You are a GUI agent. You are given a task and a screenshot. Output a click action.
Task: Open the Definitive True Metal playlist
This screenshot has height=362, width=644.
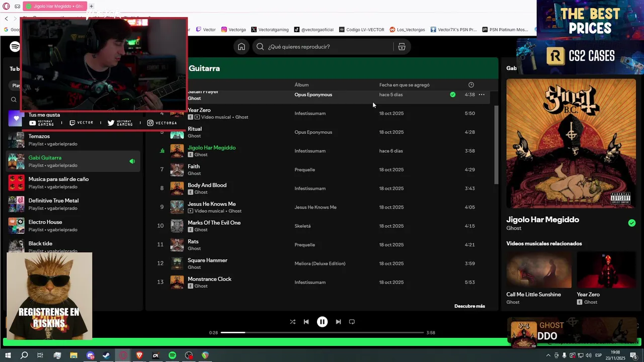coord(73,204)
